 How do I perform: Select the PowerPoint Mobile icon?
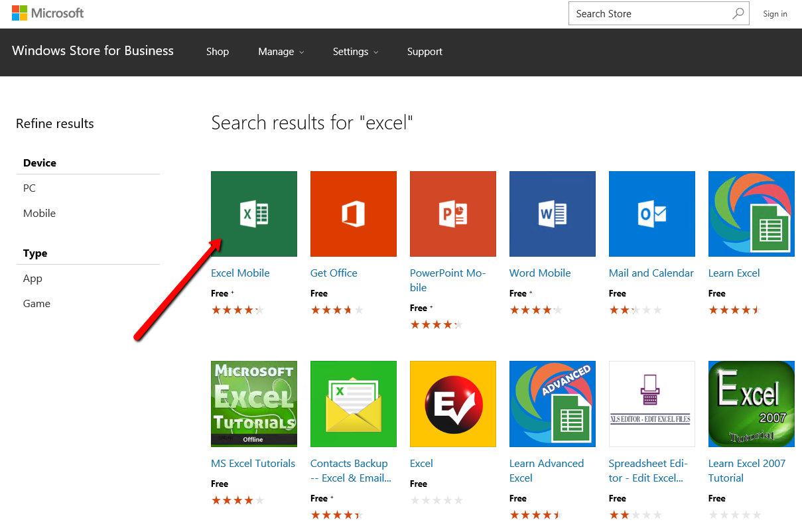click(453, 214)
